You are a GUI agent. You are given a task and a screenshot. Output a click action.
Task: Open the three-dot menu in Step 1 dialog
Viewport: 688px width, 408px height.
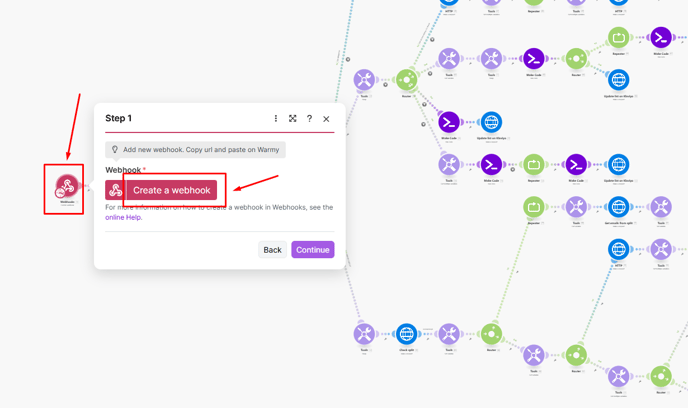point(276,118)
